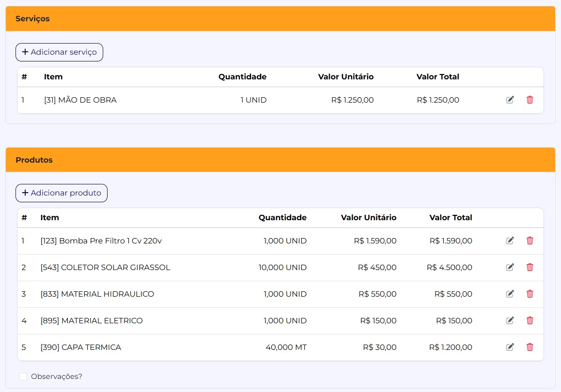Delete the Bomba Pre Filtro product

530,241
